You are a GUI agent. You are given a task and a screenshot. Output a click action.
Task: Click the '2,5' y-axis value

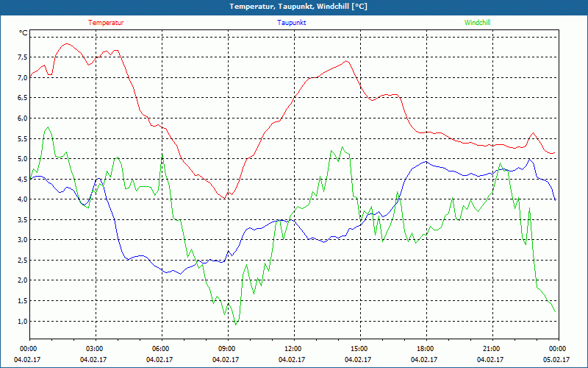click(23, 261)
